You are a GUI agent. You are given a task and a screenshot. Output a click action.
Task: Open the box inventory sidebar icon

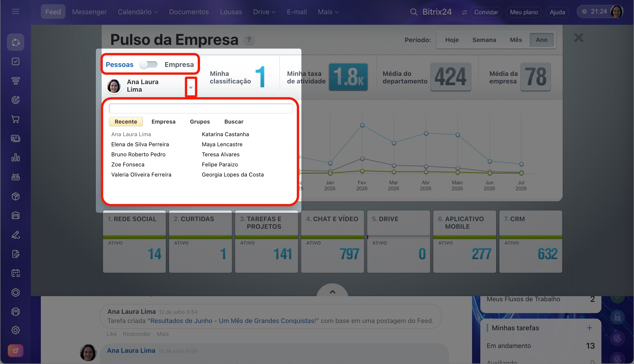click(16, 196)
